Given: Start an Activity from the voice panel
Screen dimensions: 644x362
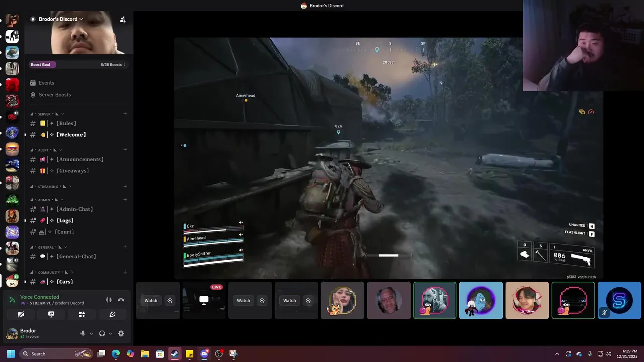Looking at the screenshot, I should (82, 314).
